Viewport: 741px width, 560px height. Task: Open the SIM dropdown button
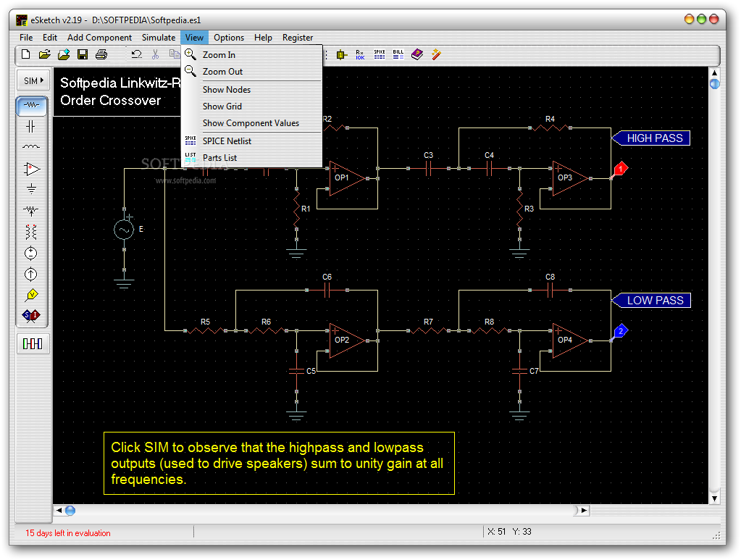33,81
